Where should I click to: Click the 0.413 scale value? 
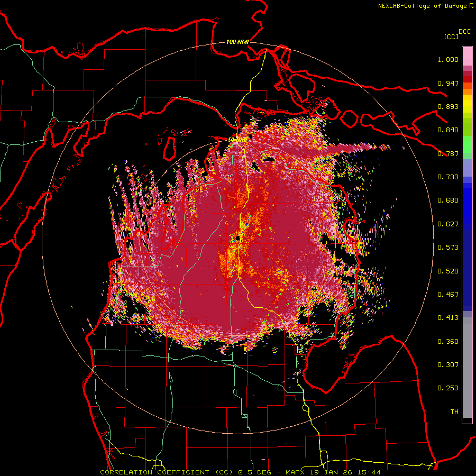(x=448, y=318)
